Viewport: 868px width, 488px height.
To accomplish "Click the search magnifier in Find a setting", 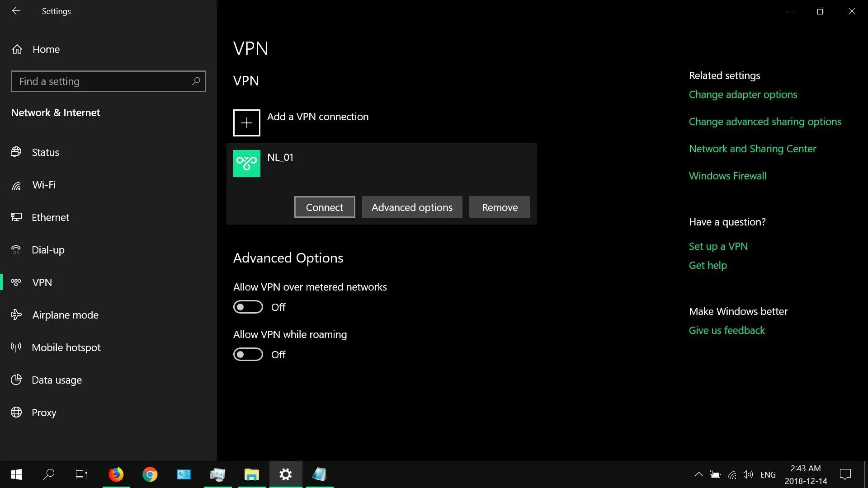I will click(196, 81).
